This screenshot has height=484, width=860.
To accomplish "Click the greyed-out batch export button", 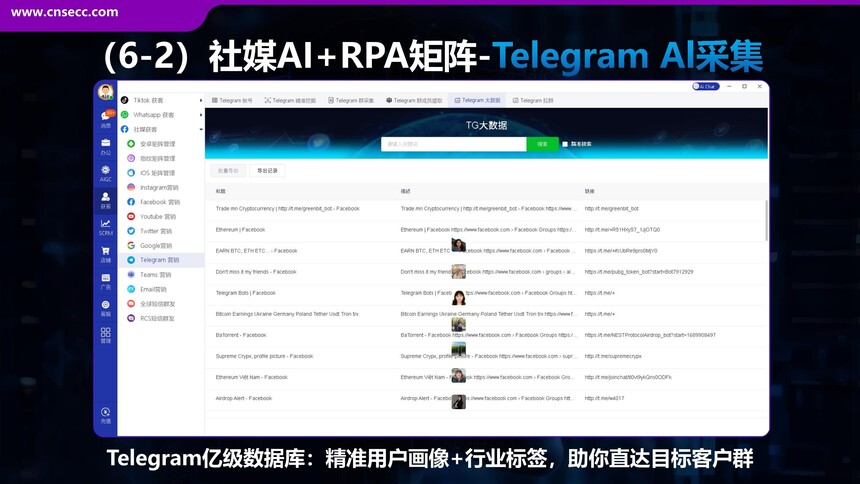I will [228, 171].
